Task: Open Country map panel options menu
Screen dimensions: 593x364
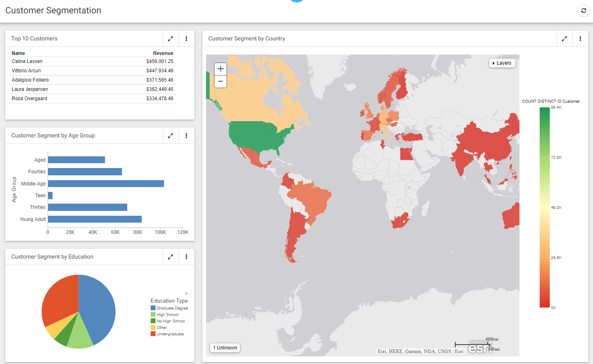Action: pyautogui.click(x=580, y=39)
